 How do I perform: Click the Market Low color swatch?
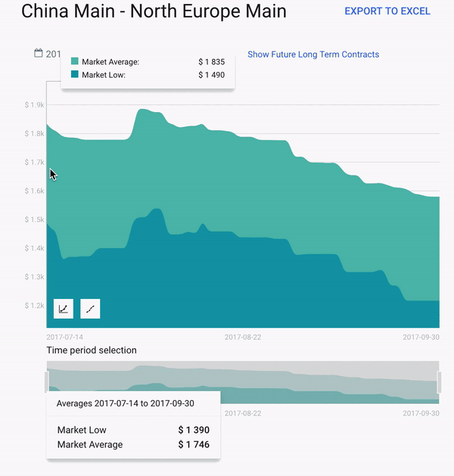tap(75, 74)
